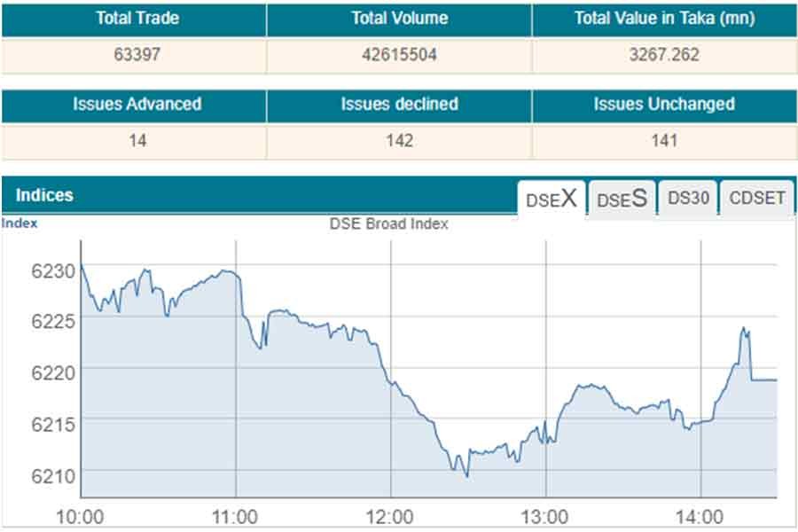
Task: Switch to the DSEX index tab
Action: (x=551, y=199)
